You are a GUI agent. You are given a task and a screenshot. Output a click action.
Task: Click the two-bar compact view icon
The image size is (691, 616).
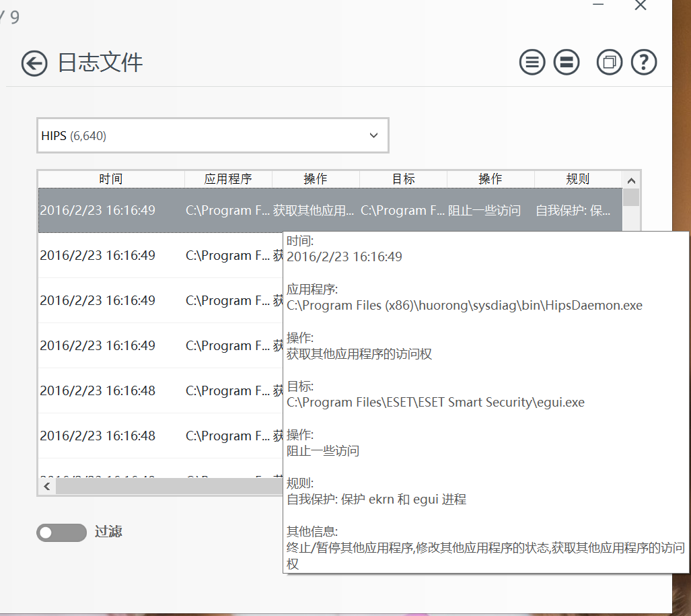pyautogui.click(x=567, y=63)
